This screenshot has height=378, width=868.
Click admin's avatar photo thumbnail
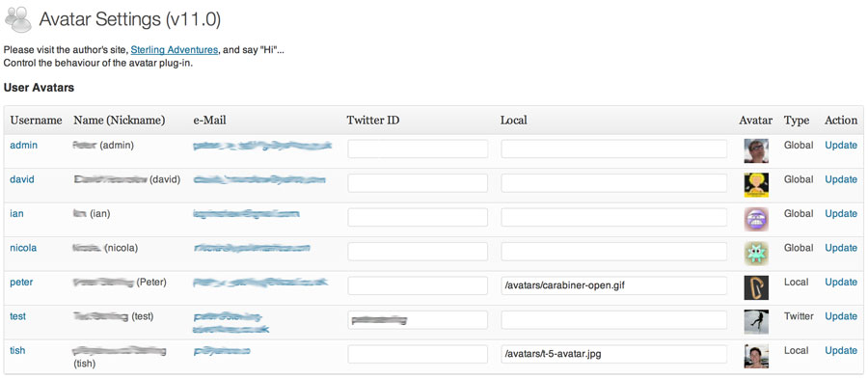tap(756, 151)
